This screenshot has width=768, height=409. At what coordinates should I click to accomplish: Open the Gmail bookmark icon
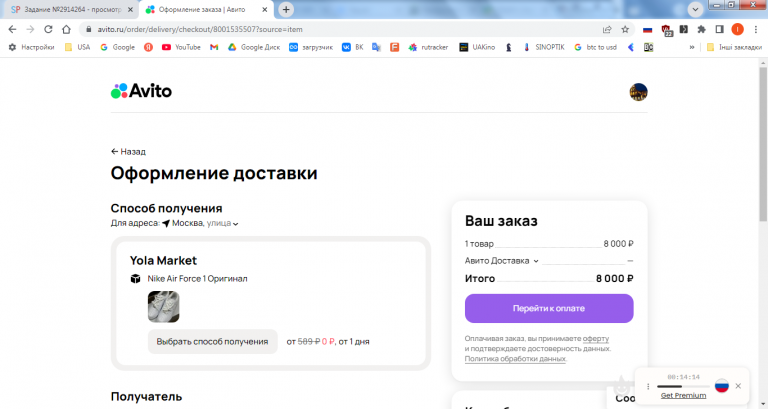pyautogui.click(x=214, y=47)
